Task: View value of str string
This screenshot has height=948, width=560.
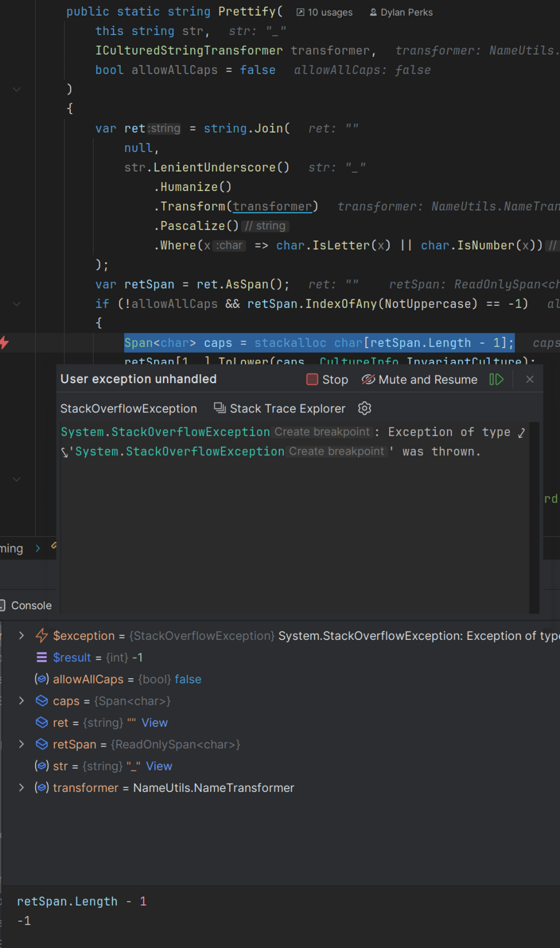Action: tap(159, 766)
